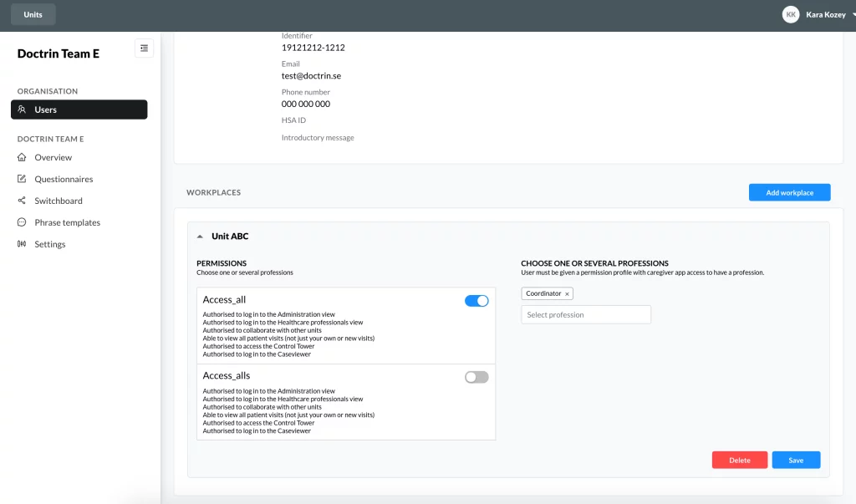Click the Settings sliders icon

click(22, 244)
